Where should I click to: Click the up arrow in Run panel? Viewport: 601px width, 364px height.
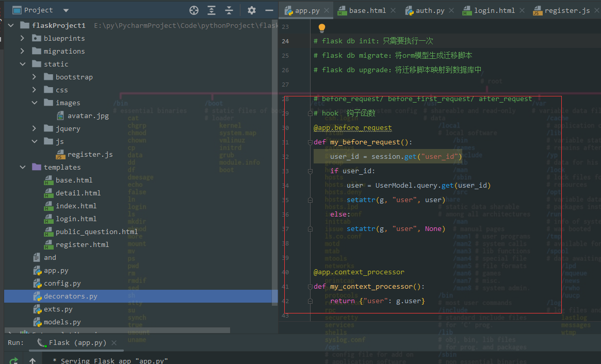point(33,360)
